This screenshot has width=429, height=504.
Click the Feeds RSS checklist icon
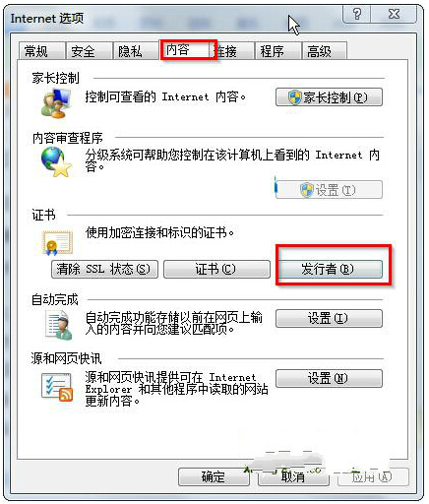(x=57, y=387)
